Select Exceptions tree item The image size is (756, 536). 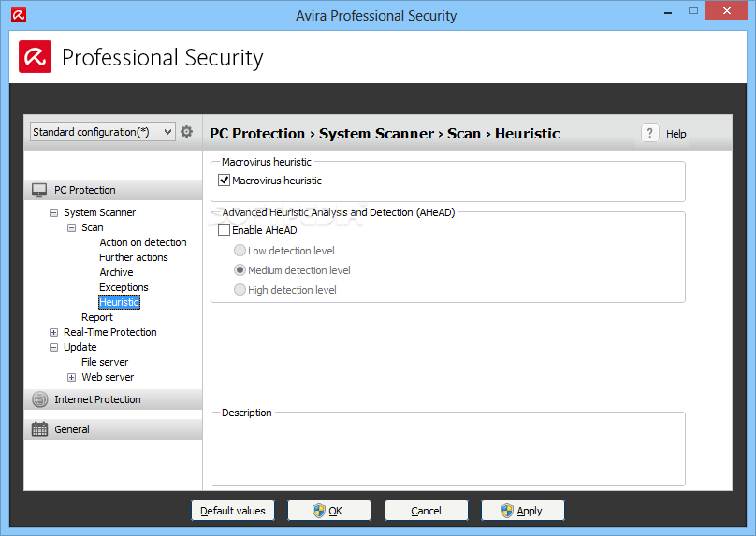click(x=124, y=287)
